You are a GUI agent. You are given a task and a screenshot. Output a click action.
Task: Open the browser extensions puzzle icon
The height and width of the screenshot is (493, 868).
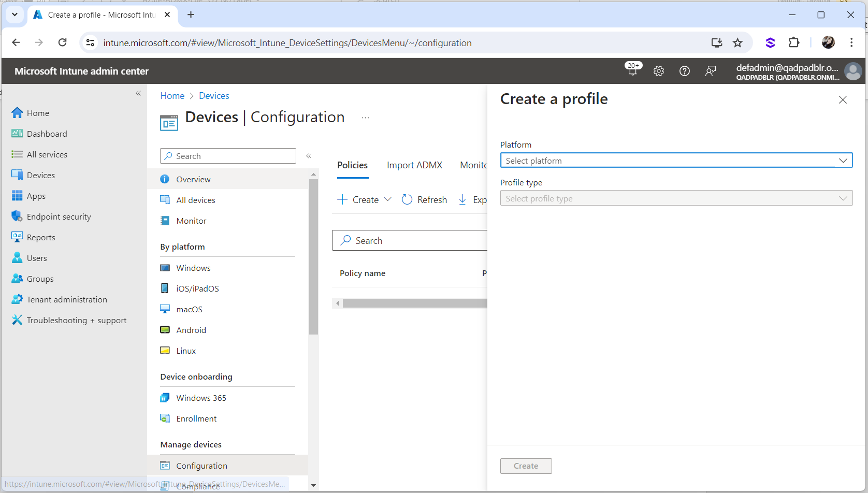[x=794, y=42]
